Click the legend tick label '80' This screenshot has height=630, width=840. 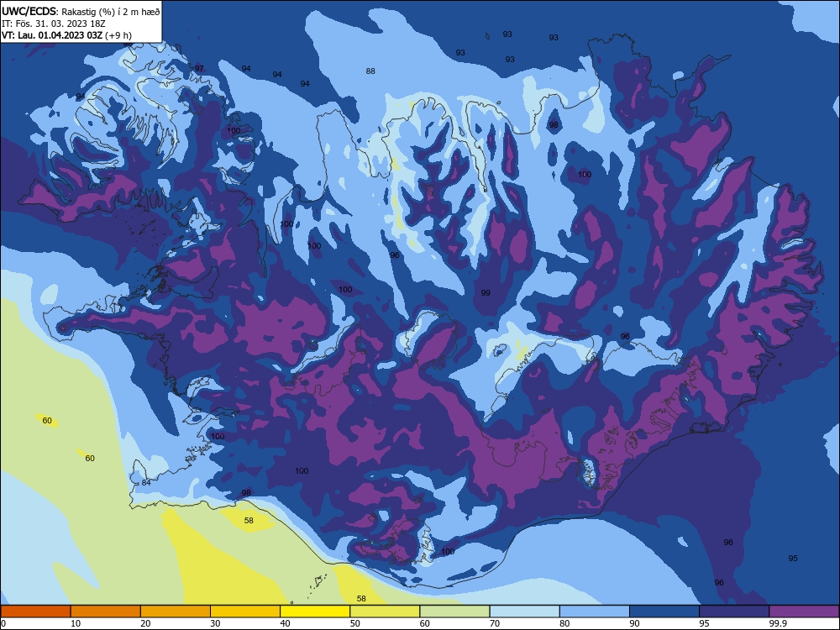click(565, 623)
